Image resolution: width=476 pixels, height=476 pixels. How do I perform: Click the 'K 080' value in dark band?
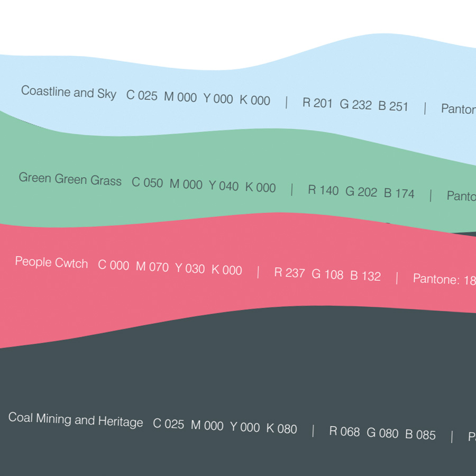[x=281, y=428]
